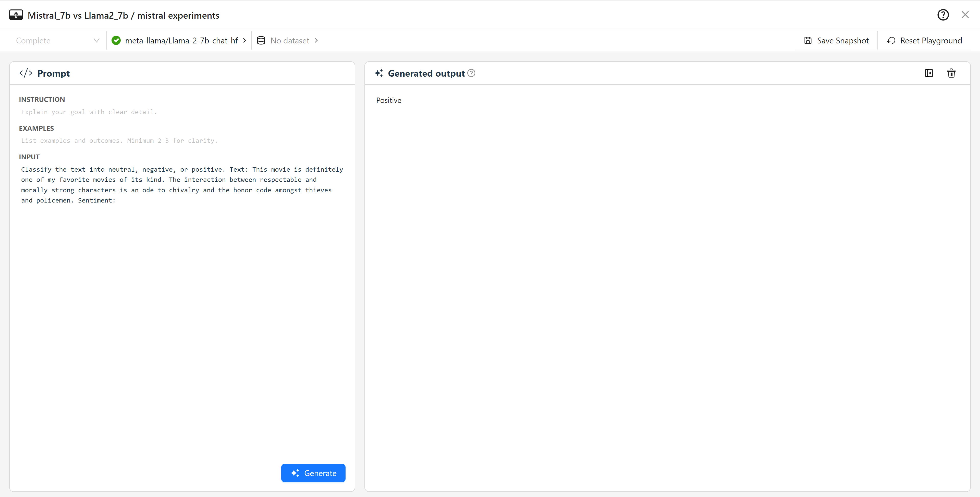Close the playground with X button
Screen dimensions: 980x497
(x=965, y=15)
